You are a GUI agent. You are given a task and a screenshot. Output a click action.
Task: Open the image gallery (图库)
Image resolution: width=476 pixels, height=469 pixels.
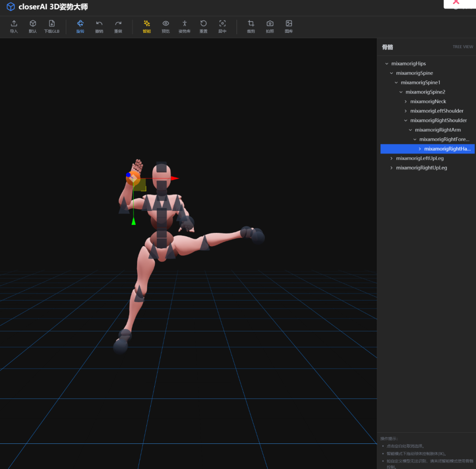[289, 26]
